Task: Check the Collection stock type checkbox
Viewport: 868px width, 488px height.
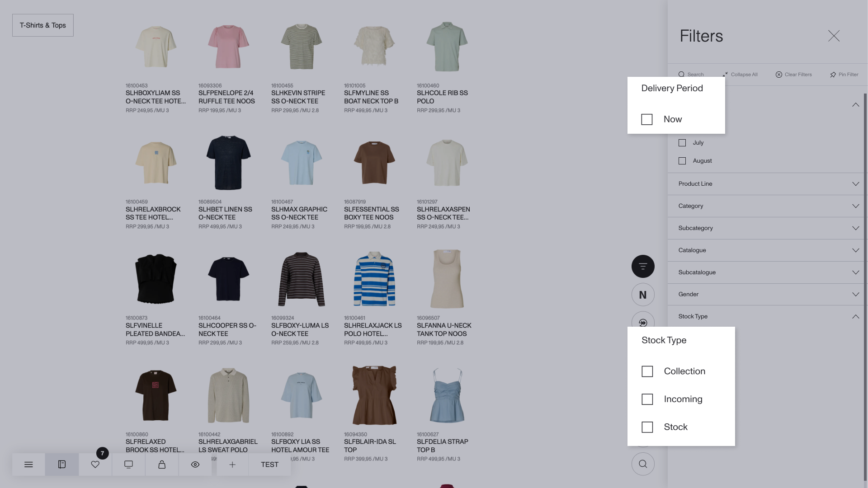Action: pos(647,371)
